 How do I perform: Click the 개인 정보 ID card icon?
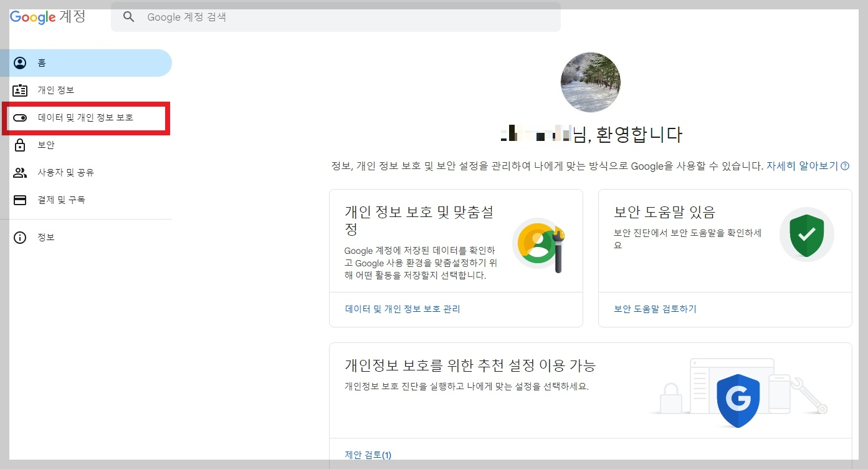(20, 90)
